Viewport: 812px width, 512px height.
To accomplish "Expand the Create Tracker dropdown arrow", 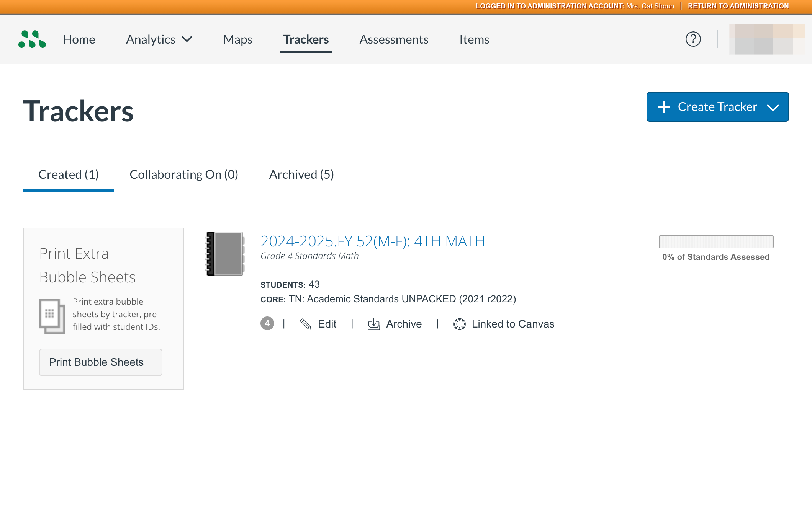I will pyautogui.click(x=773, y=108).
